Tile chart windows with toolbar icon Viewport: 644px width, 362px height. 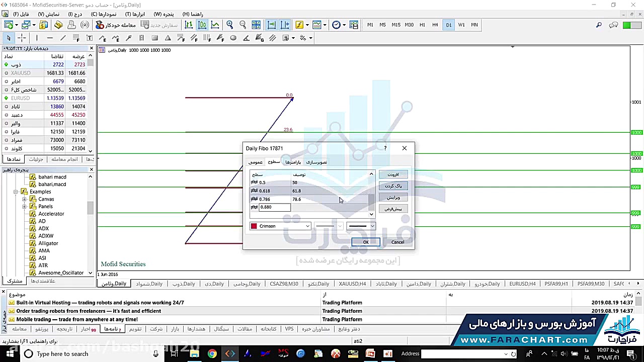click(x=256, y=25)
